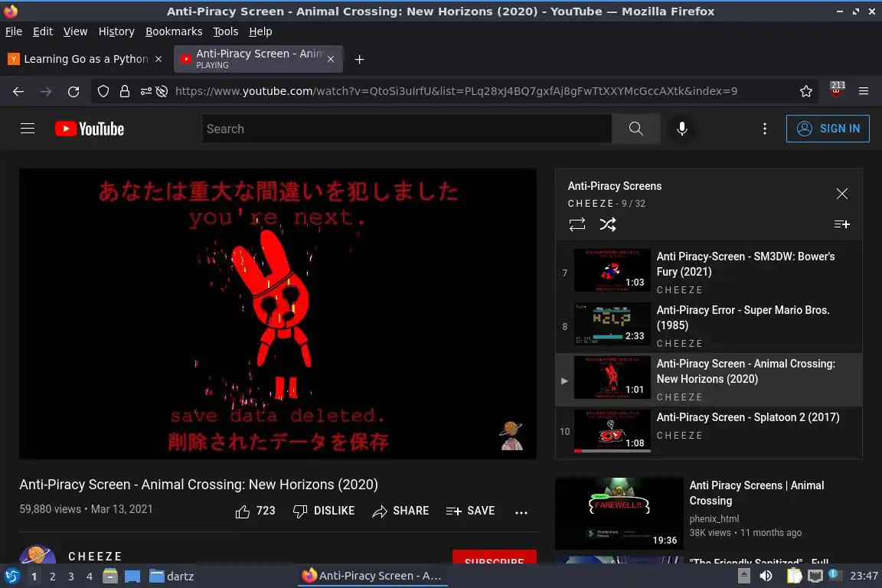Open a new browser tab
The image size is (882, 588).
[359, 59]
